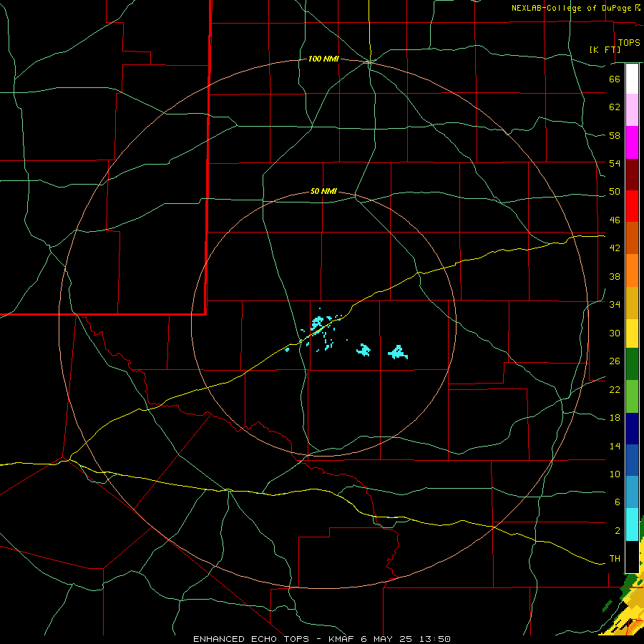The width and height of the screenshot is (644, 644).
Task: Click the bright red legend swatch
Action: [x=632, y=206]
